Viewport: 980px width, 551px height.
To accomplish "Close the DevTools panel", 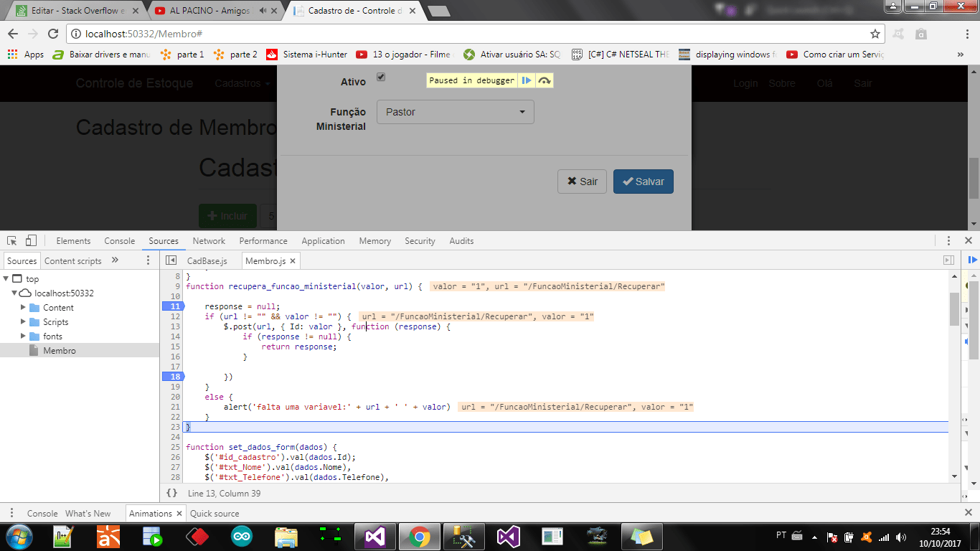I will click(968, 241).
